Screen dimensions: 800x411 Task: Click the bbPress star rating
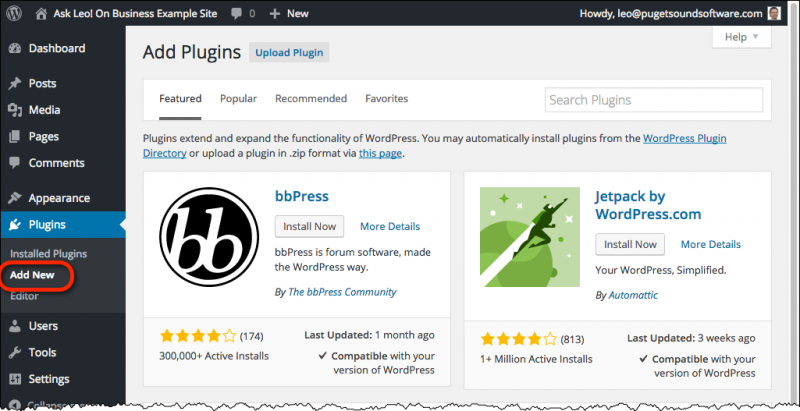point(198,336)
